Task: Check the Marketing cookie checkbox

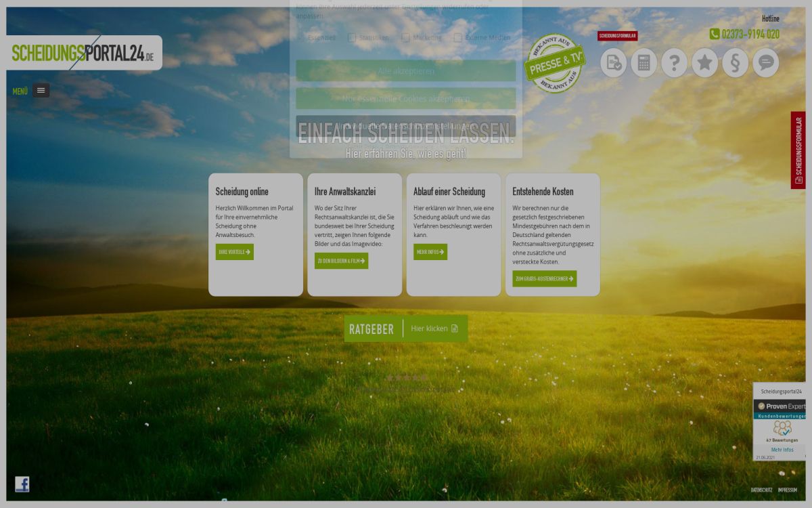Action: pyautogui.click(x=405, y=38)
